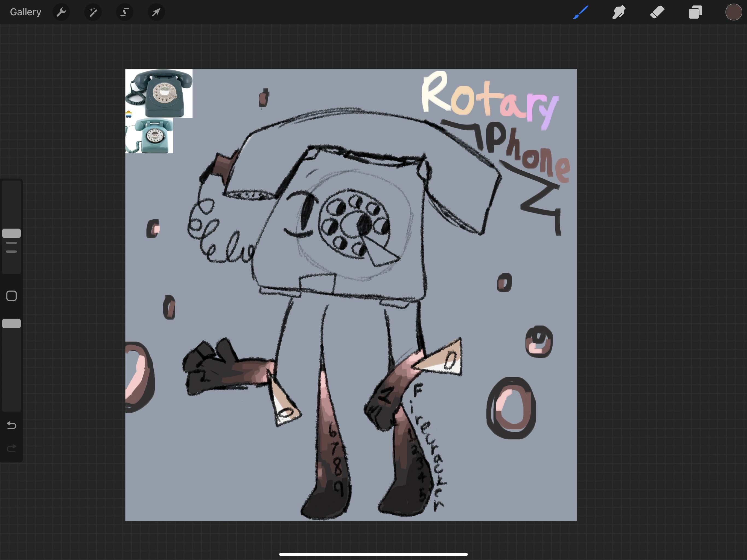Open the Actions menu wrench icon

tap(62, 12)
